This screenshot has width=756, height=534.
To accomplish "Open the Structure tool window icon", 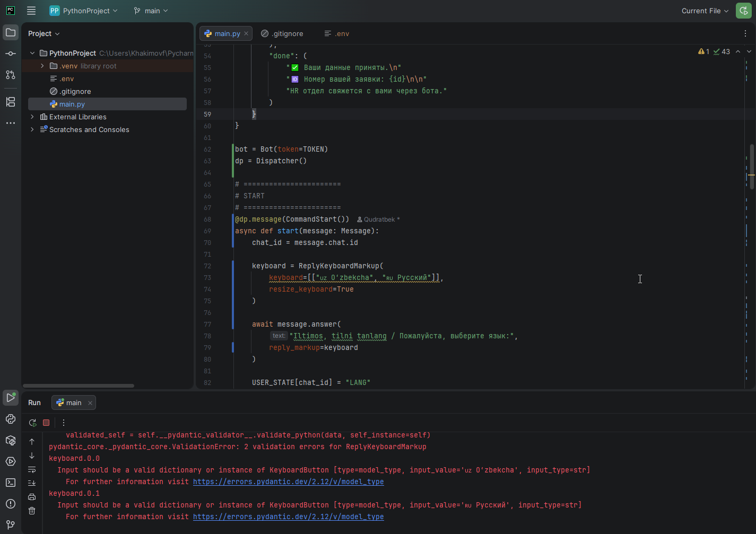I will point(11,102).
